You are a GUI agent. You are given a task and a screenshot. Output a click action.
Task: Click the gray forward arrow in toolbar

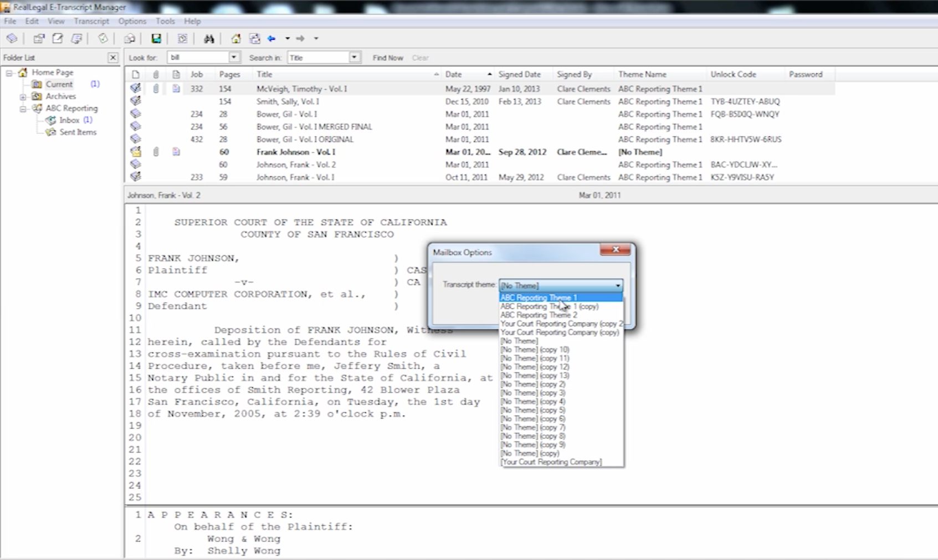300,39
